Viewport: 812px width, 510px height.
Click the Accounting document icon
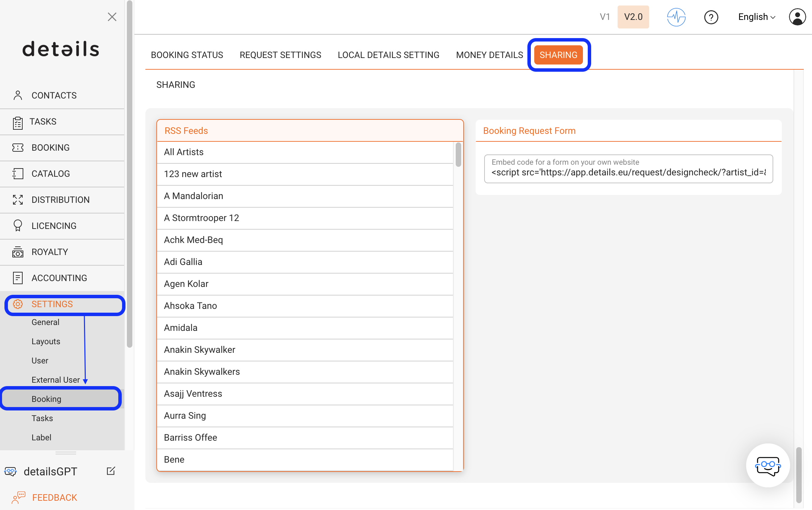18,278
